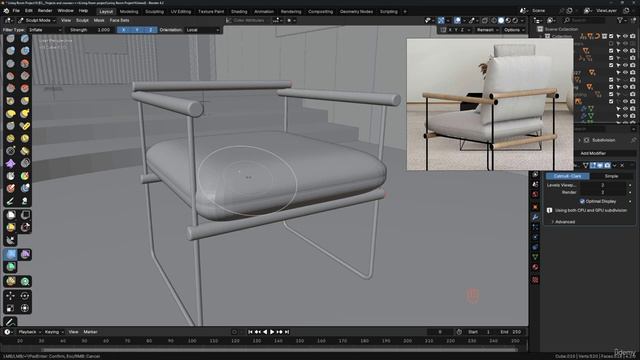Open the Remesh dropdown
Screen dimensions: 640x360
click(x=487, y=30)
